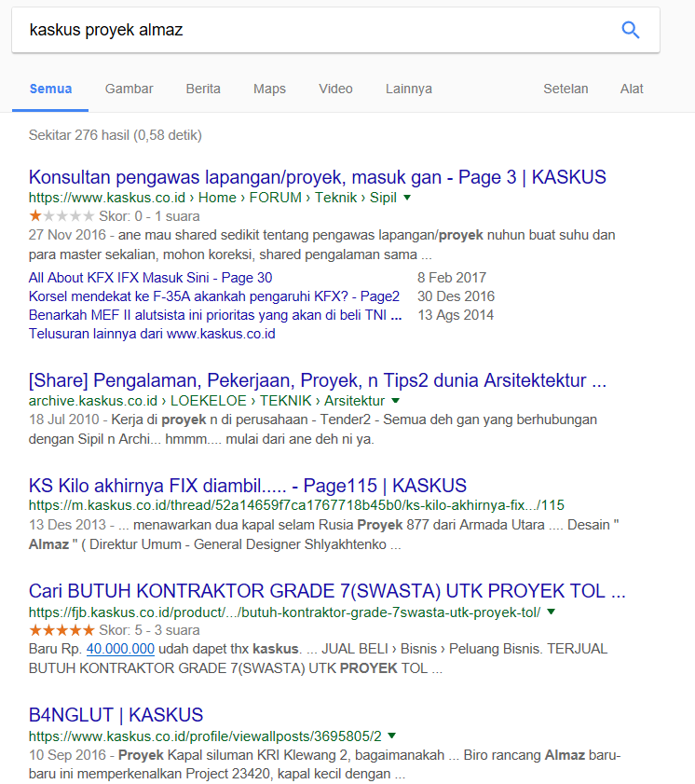Open 'Benarkah MEF II alutsista' sitelink
The width and height of the screenshot is (695, 784).
click(x=215, y=315)
